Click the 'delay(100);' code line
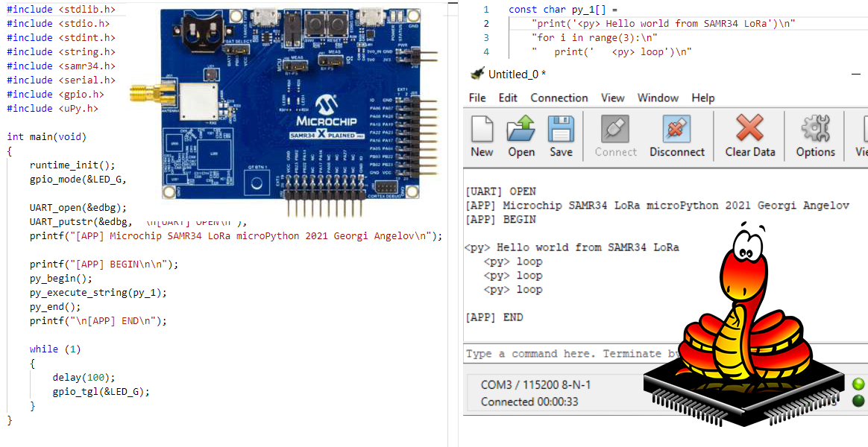The height and width of the screenshot is (447, 868). (x=84, y=377)
